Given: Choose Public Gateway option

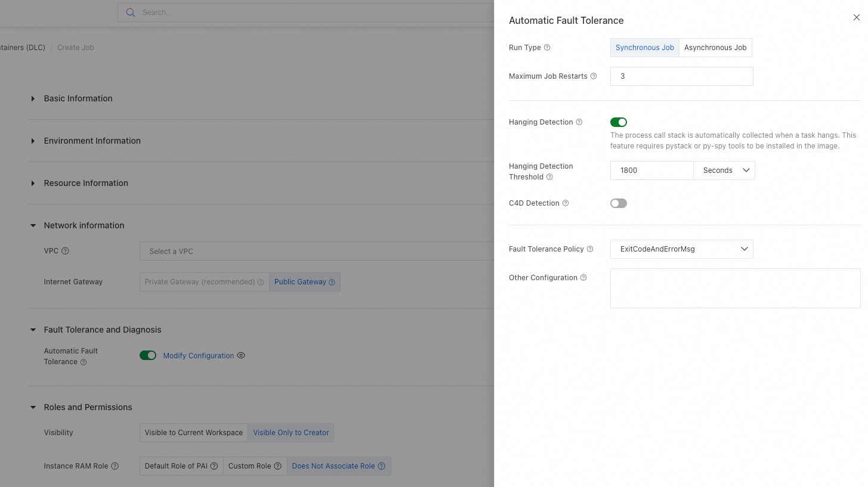Looking at the screenshot, I should pos(305,282).
